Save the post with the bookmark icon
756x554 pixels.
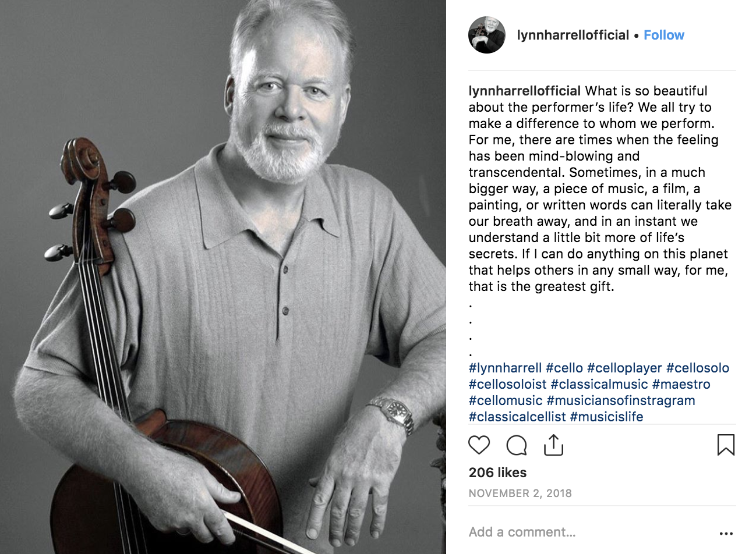[x=726, y=445]
